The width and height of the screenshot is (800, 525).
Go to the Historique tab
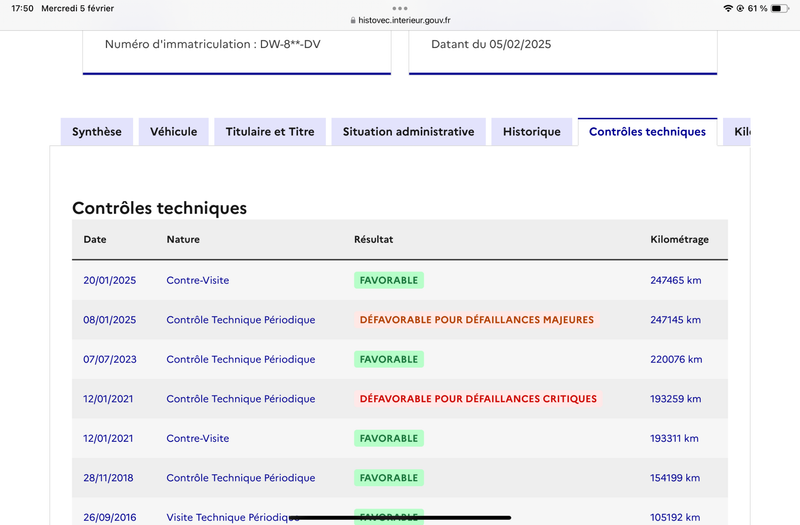532,132
